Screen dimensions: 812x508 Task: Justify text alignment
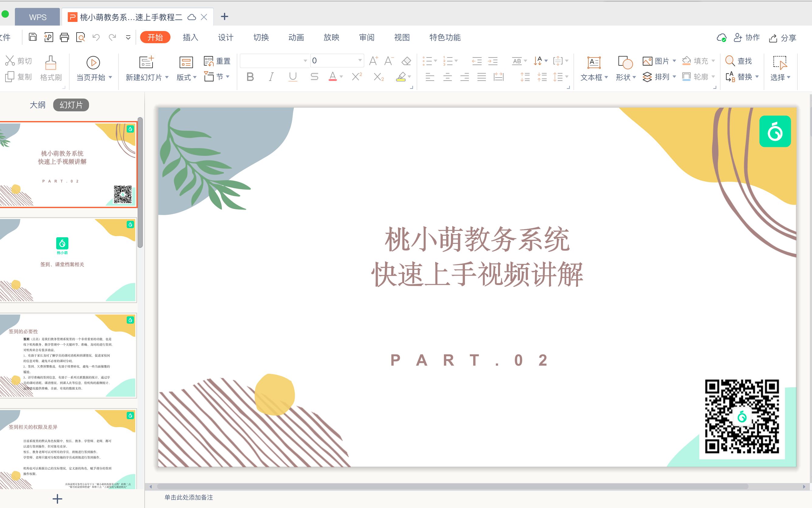[x=482, y=77]
